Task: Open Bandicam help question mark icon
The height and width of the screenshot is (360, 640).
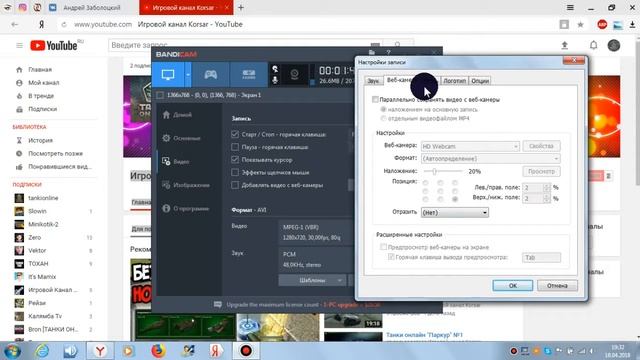Action: point(389,52)
